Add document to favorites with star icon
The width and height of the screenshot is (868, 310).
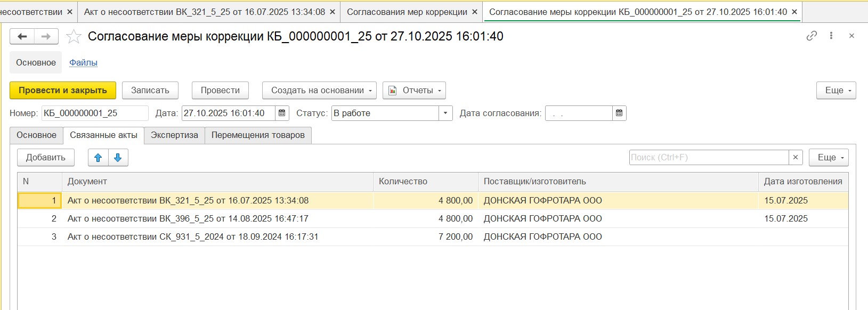[74, 36]
